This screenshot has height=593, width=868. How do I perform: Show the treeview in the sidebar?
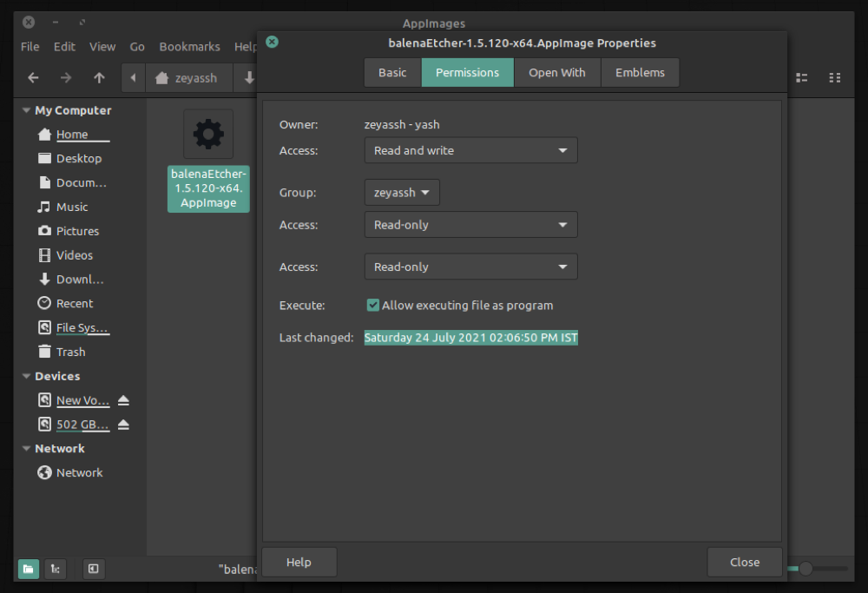tap(54, 569)
